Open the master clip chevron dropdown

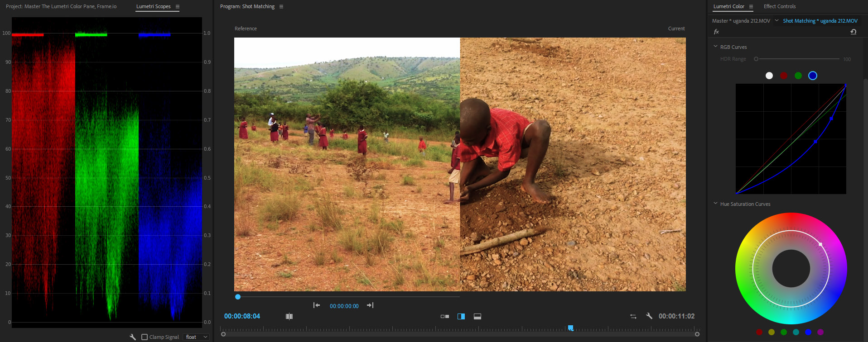coord(776,20)
